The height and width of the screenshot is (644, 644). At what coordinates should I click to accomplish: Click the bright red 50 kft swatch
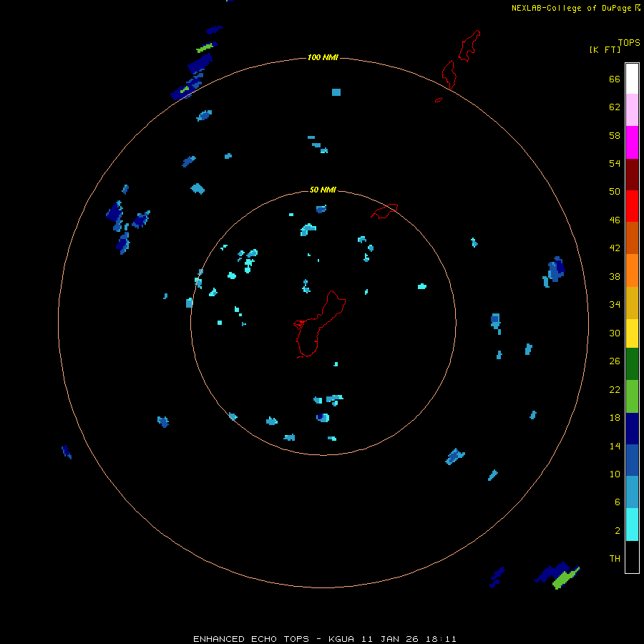(632, 206)
